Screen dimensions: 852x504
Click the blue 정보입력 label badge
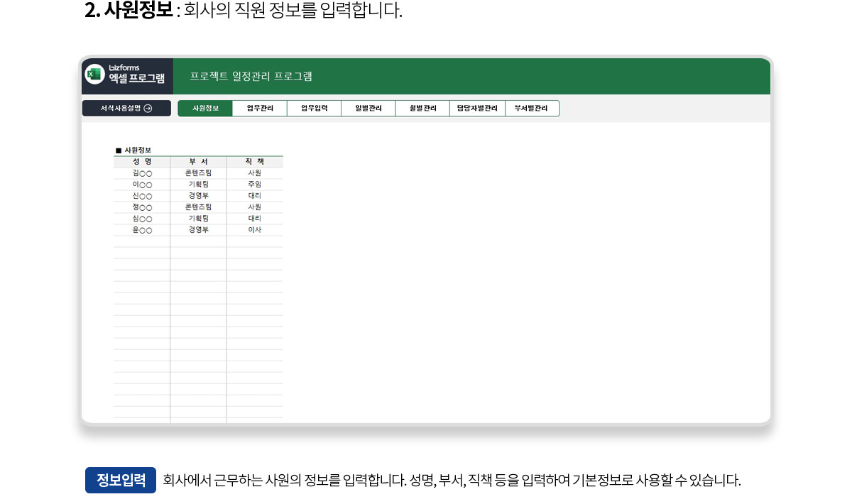(x=121, y=481)
